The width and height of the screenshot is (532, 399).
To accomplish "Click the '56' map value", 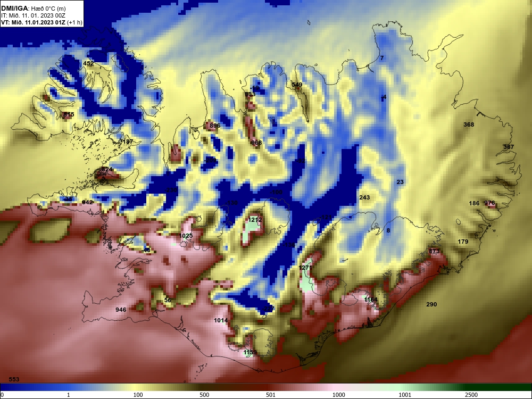I will click(168, 300).
